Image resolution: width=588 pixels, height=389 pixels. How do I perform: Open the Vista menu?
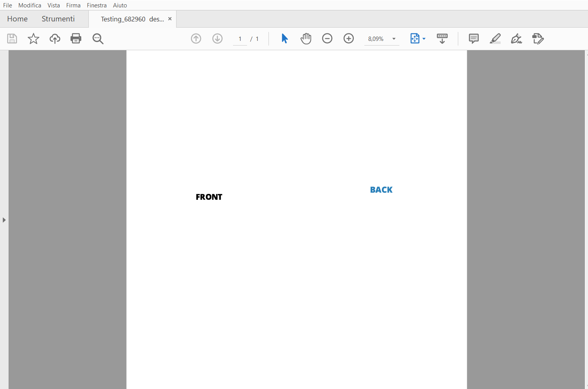(54, 5)
